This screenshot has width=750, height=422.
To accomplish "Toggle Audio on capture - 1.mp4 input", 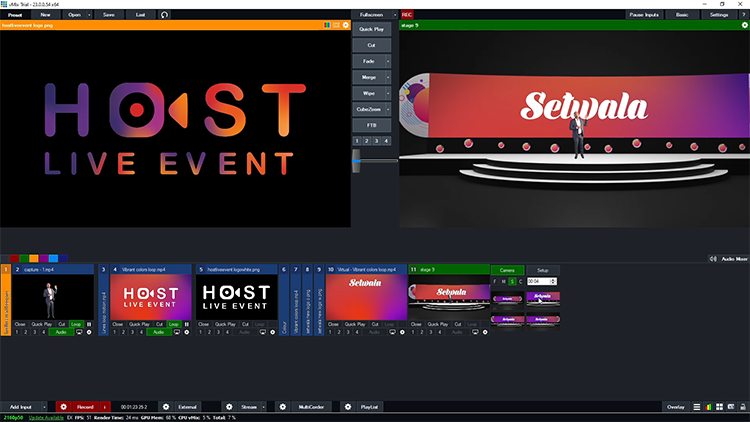I will coord(60,331).
